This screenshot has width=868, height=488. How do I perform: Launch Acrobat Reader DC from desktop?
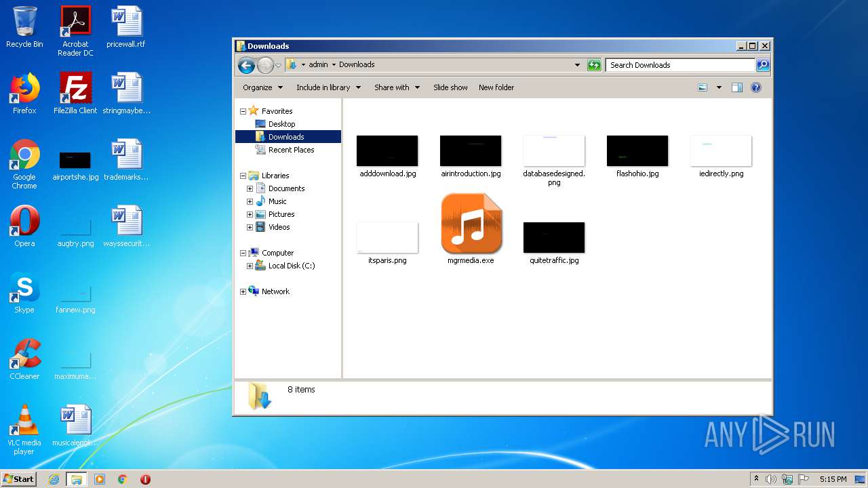(75, 30)
